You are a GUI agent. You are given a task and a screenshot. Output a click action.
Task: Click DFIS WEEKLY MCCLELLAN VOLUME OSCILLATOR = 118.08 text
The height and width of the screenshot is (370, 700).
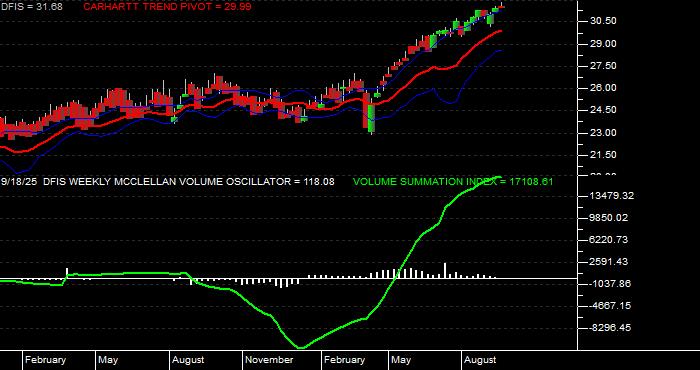(189, 182)
